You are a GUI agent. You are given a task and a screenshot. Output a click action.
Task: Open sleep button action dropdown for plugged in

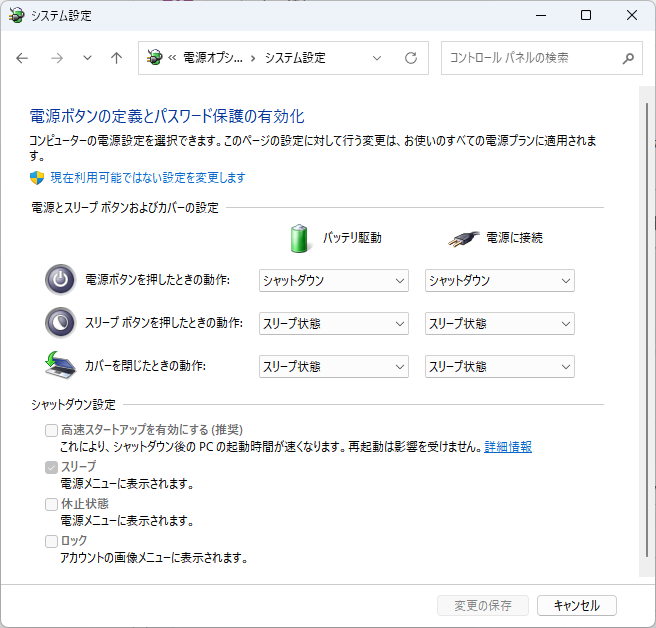500,323
